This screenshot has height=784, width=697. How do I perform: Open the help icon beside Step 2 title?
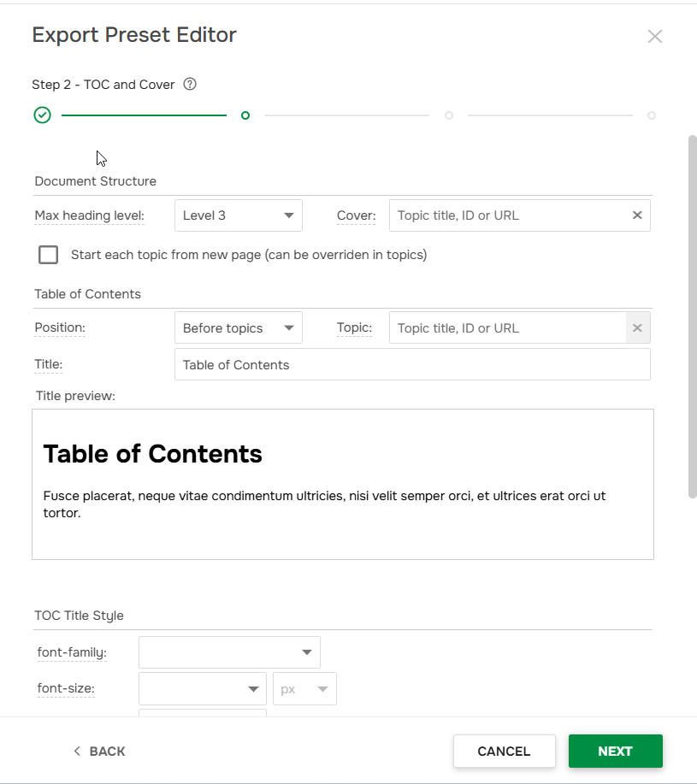(190, 84)
